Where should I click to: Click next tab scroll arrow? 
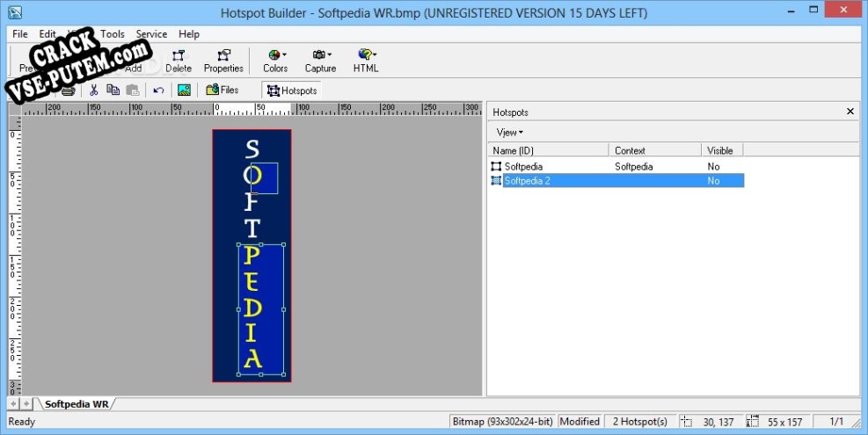tap(26, 404)
